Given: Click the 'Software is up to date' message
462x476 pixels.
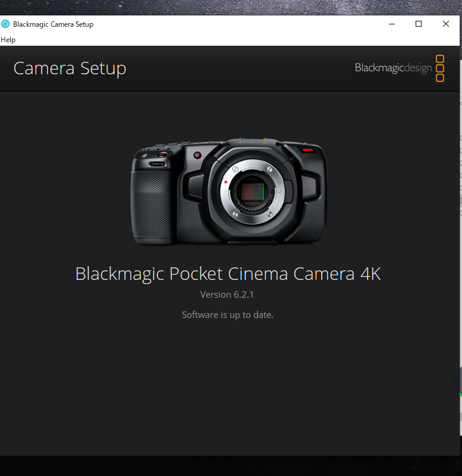Looking at the screenshot, I should tap(227, 315).
